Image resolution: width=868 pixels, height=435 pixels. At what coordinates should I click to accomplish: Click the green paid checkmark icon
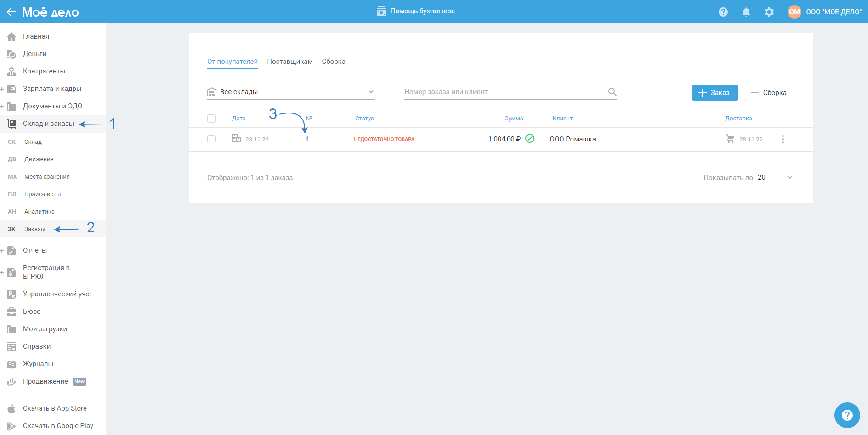530,138
